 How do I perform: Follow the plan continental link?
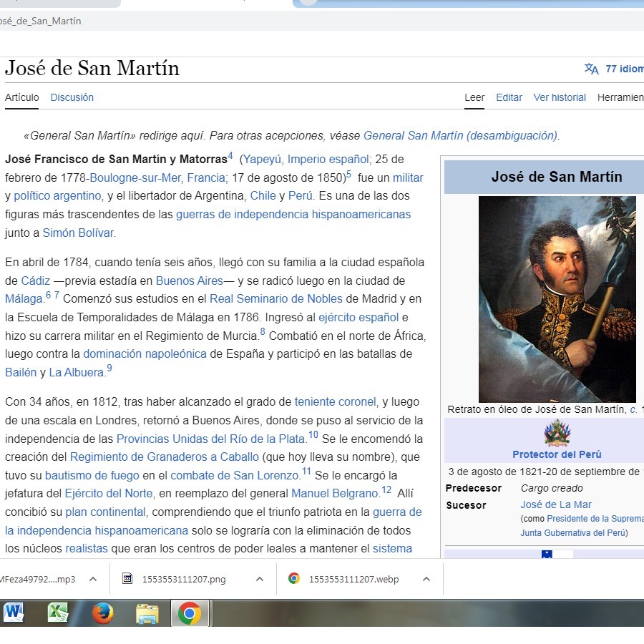pyautogui.click(x=106, y=512)
